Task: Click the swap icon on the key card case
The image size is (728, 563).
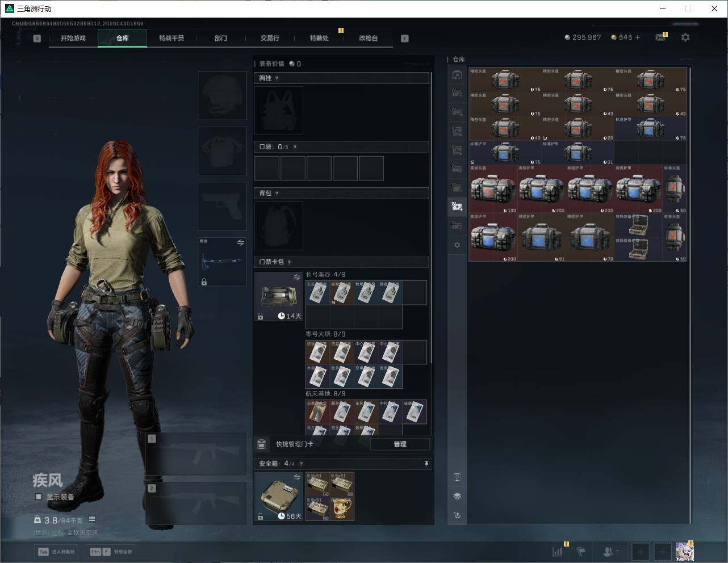Action: click(x=297, y=277)
